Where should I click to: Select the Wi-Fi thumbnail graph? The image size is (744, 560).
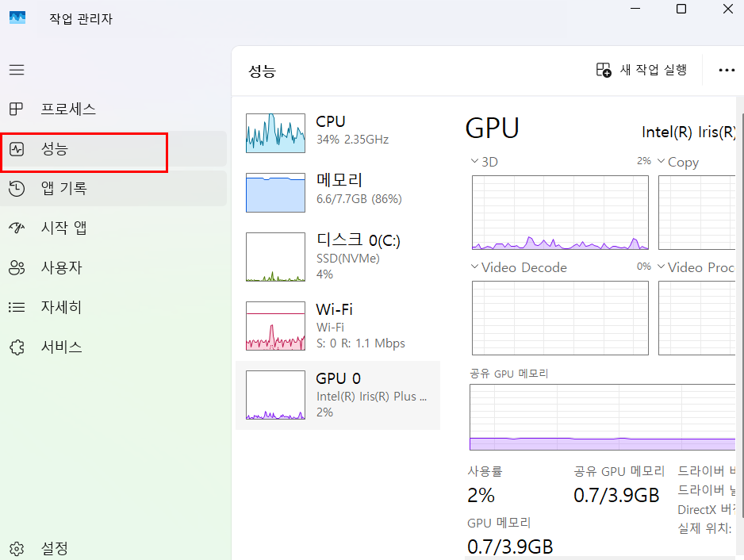click(x=275, y=326)
